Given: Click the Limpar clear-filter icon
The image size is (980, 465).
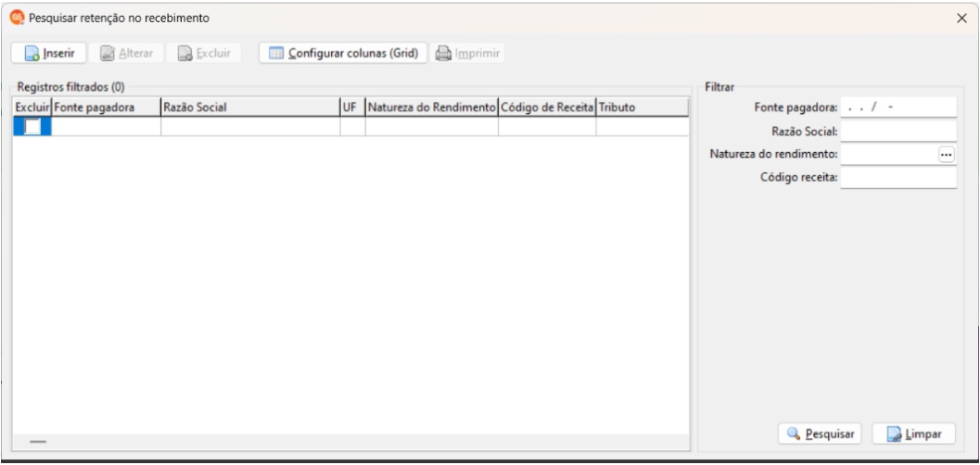Looking at the screenshot, I should coord(895,434).
